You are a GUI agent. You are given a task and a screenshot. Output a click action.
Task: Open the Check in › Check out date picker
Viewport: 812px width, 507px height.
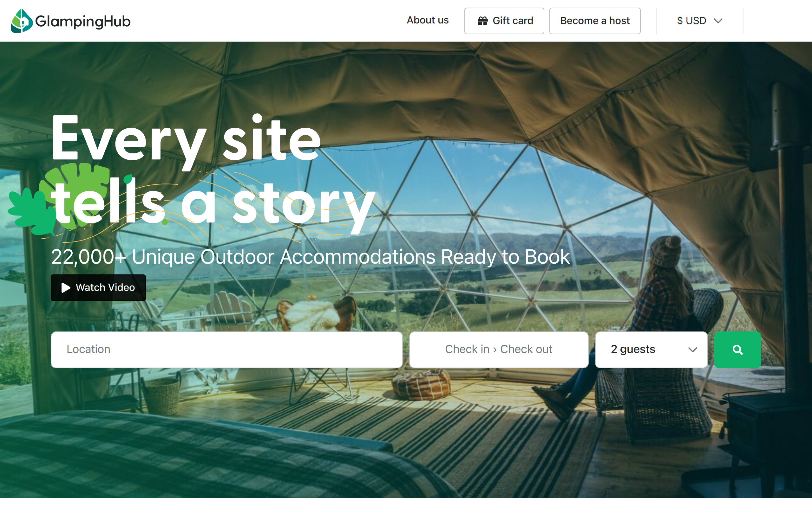click(x=499, y=350)
